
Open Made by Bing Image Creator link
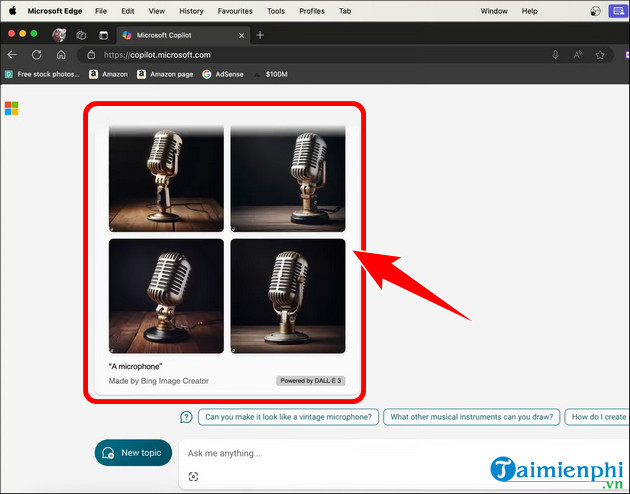coord(159,381)
